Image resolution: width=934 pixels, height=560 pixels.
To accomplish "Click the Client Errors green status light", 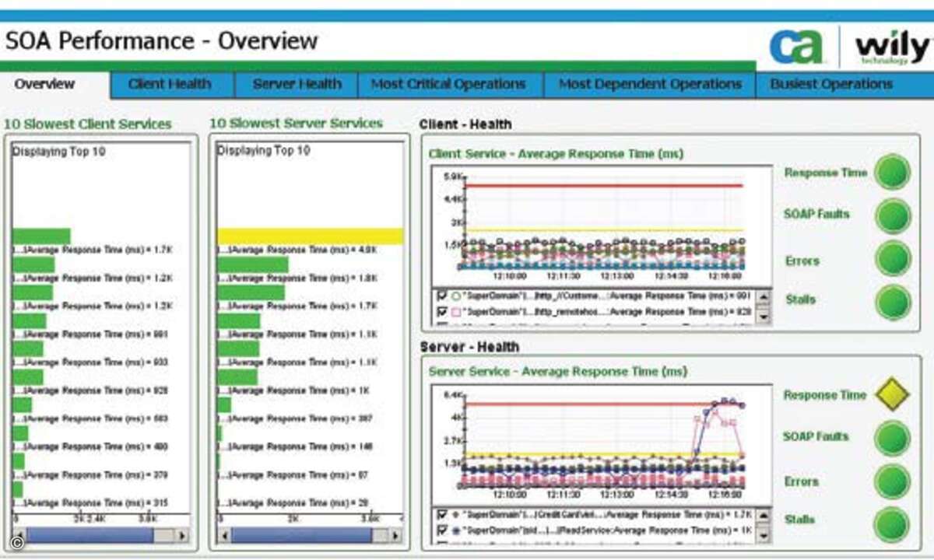I will 892,259.
